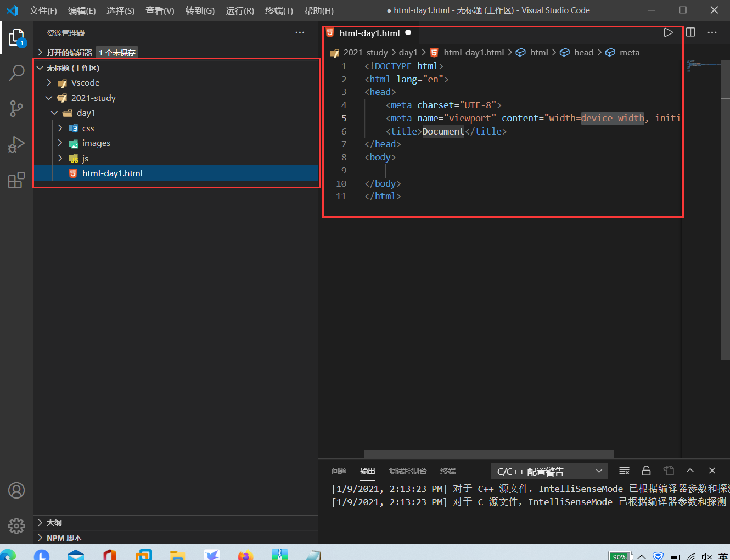Open the Run and Debug view
730x560 pixels.
click(x=16, y=144)
